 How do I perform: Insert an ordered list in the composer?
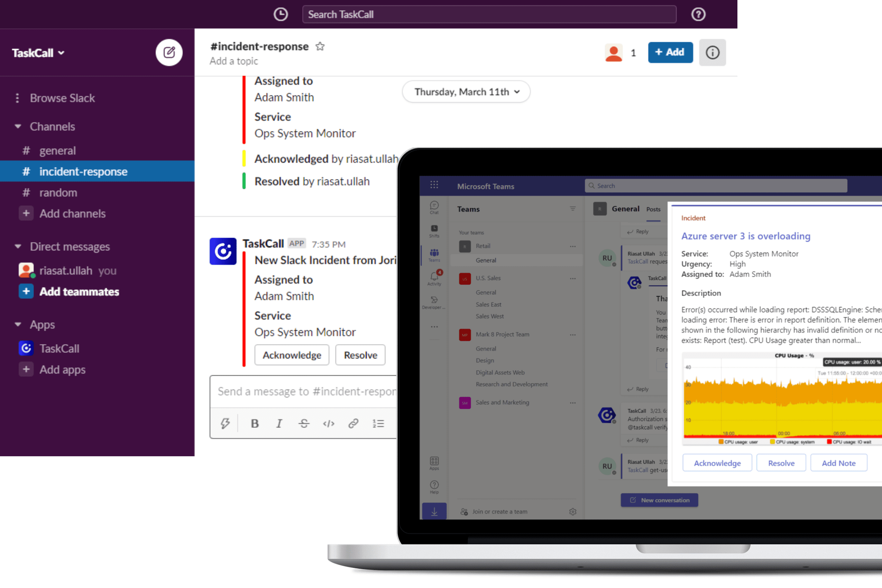[x=378, y=423]
